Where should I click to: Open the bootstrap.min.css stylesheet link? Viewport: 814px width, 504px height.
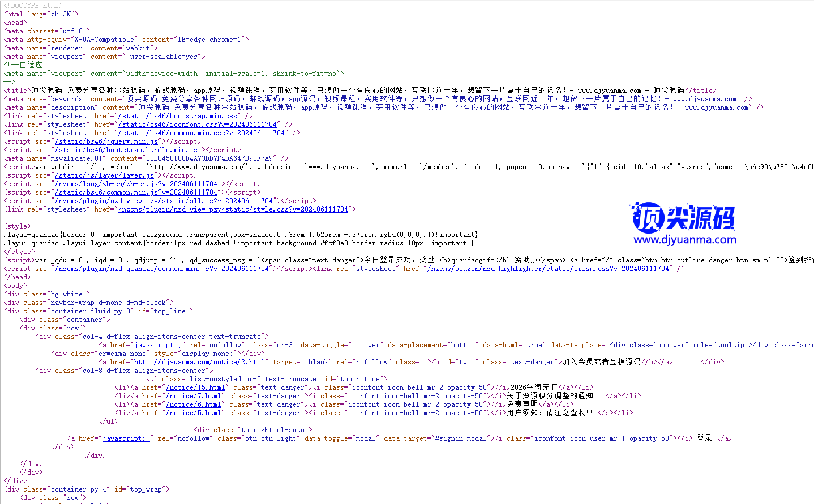(178, 116)
